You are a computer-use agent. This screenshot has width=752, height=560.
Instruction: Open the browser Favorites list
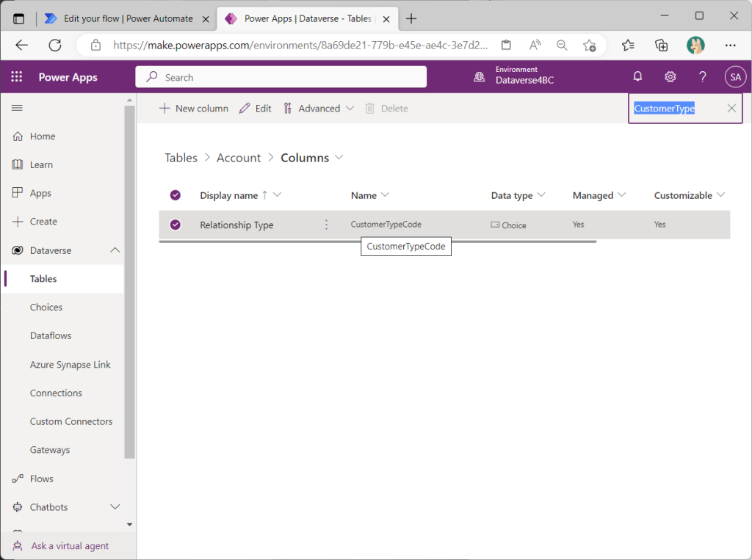tap(628, 45)
